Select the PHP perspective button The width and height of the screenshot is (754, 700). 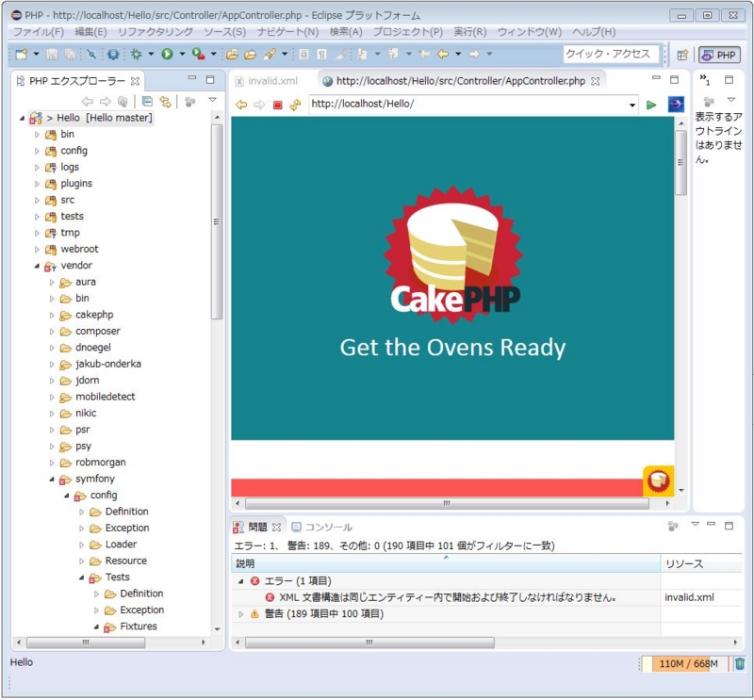click(x=719, y=56)
